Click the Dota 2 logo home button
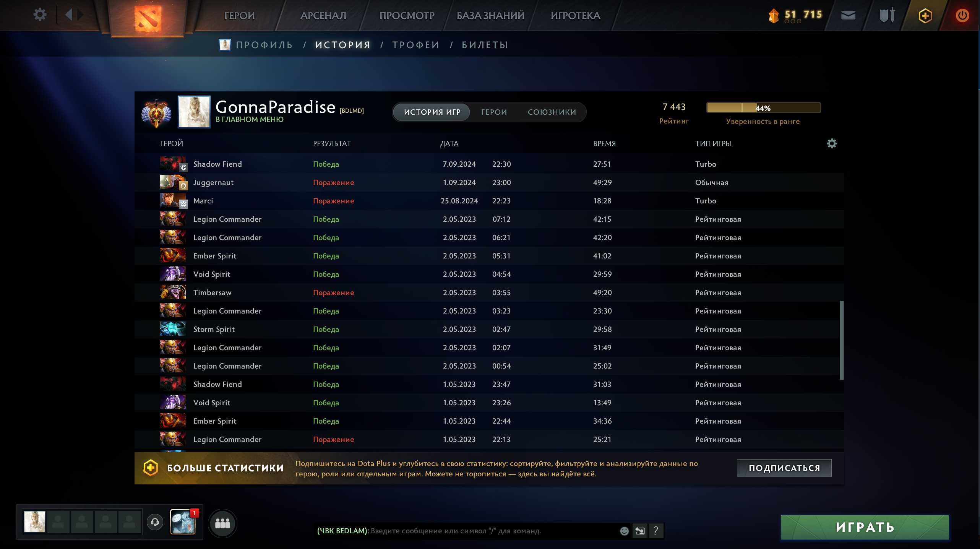The height and width of the screenshot is (549, 980). (148, 18)
